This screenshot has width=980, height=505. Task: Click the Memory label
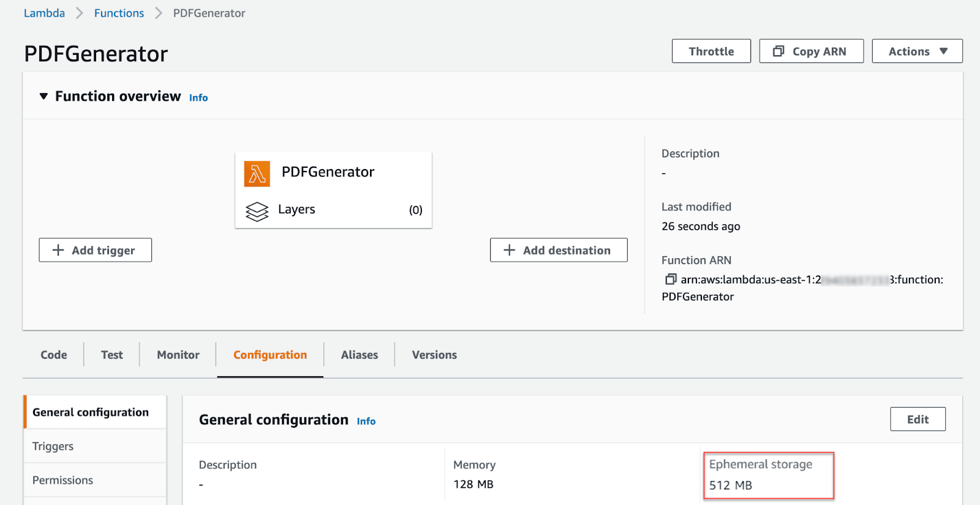[x=474, y=465]
